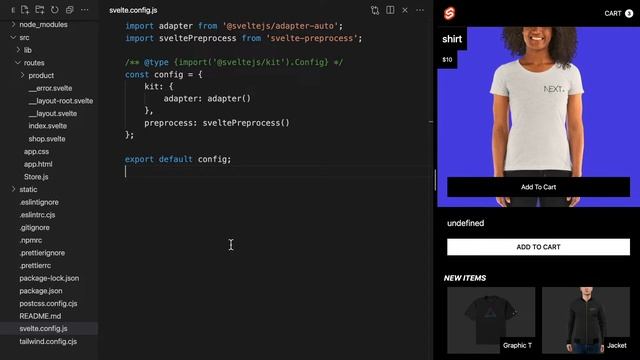Open .gitignore file

click(x=34, y=227)
